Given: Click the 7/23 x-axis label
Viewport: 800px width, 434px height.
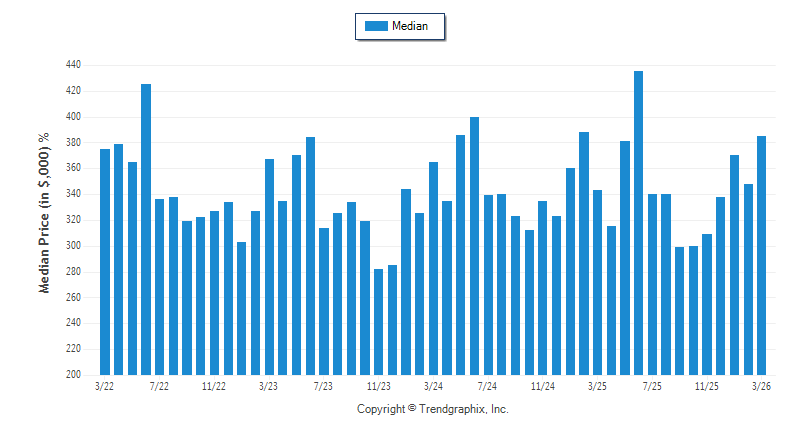Looking at the screenshot, I should click(323, 386).
